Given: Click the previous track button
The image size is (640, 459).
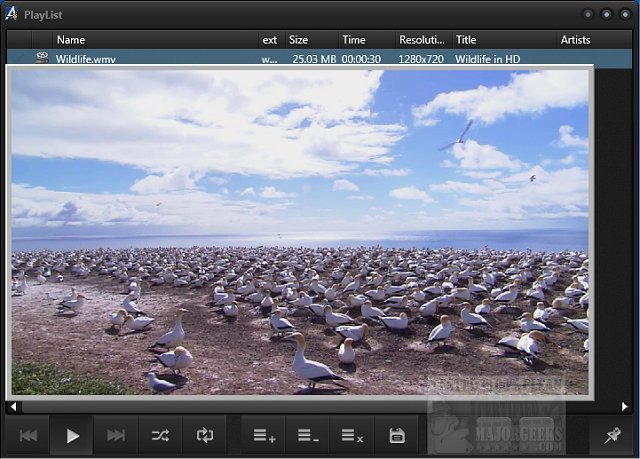Looking at the screenshot, I should [29, 435].
